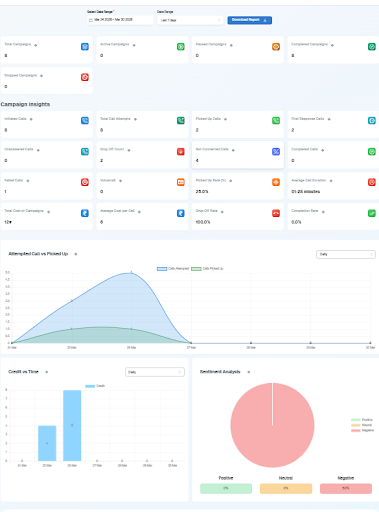Open the Daily dropdown of Attempted Call chart
379x512 pixels.
tap(346, 254)
